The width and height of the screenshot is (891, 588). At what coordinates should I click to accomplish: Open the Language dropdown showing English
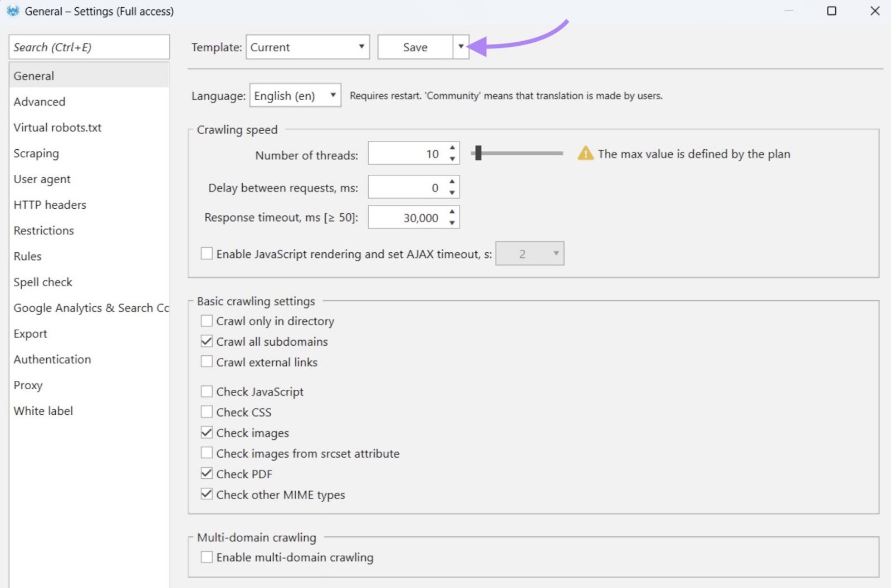pyautogui.click(x=332, y=95)
